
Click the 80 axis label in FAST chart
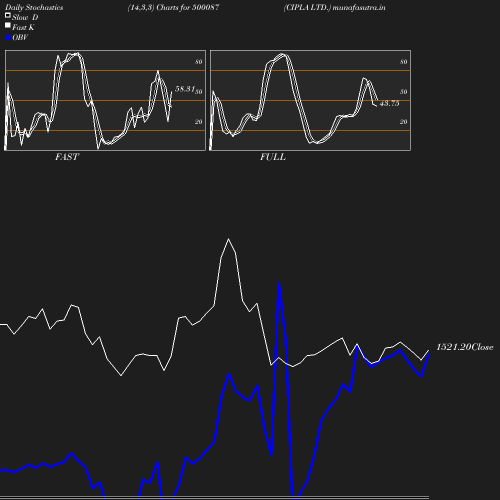(x=199, y=62)
